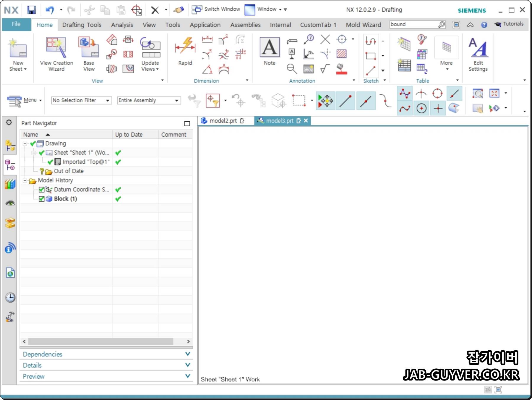Toggle the Mid Point snap option
Viewport: 532px width, 400px height.
pyautogui.click(x=366, y=101)
